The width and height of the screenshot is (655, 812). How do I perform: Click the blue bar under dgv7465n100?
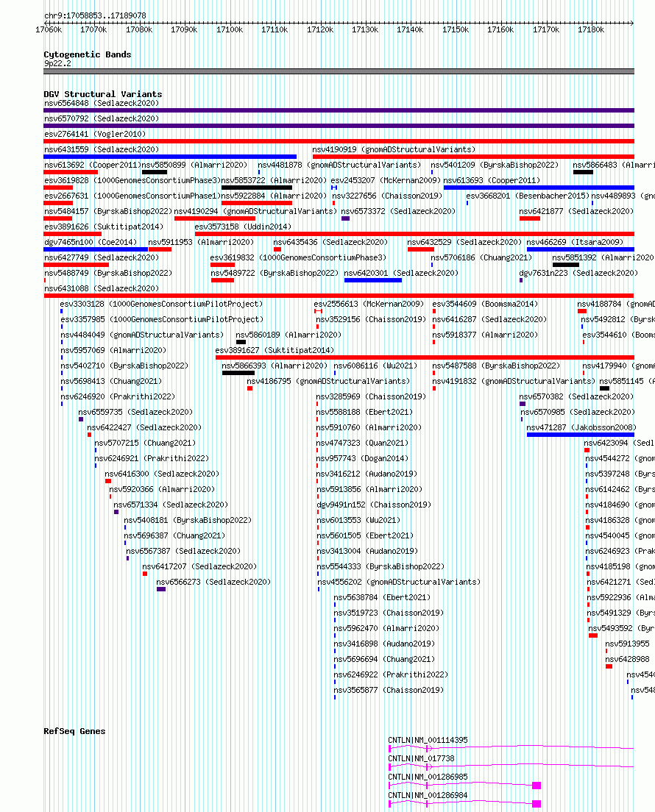tap(96, 249)
